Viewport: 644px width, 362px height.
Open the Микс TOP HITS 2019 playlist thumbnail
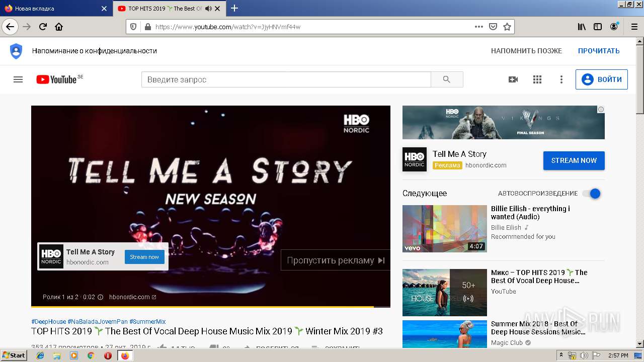445,293
